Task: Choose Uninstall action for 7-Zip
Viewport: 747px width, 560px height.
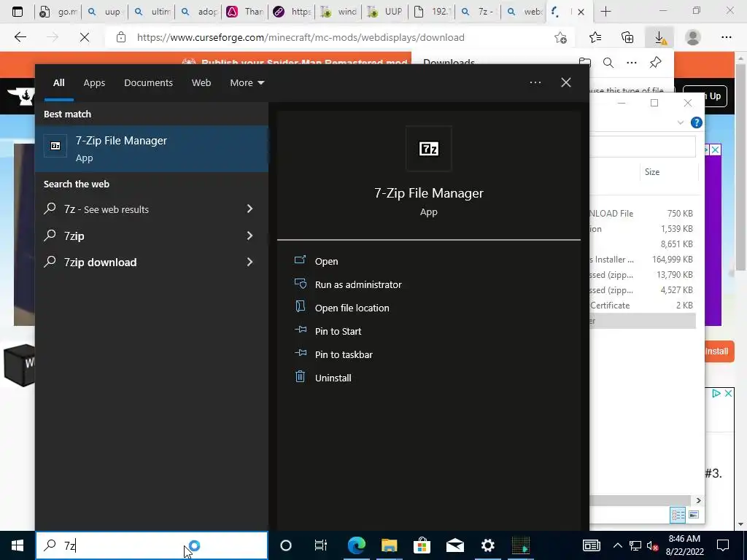Action: click(x=333, y=378)
